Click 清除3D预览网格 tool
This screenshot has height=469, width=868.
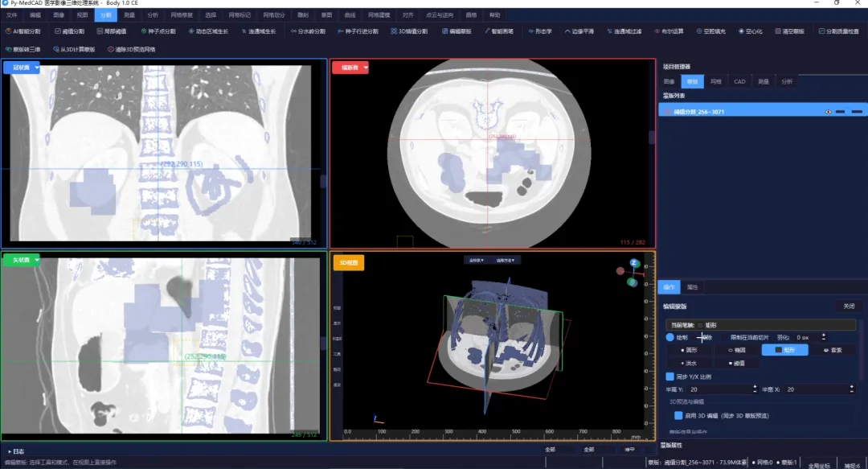pyautogui.click(x=131, y=49)
